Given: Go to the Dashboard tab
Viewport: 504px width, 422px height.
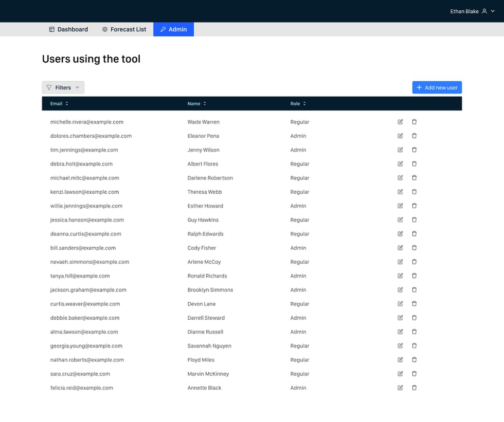Looking at the screenshot, I should click(x=68, y=29).
